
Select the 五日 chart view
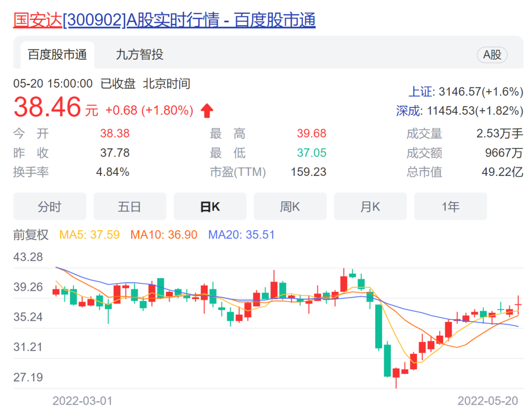tap(130, 206)
